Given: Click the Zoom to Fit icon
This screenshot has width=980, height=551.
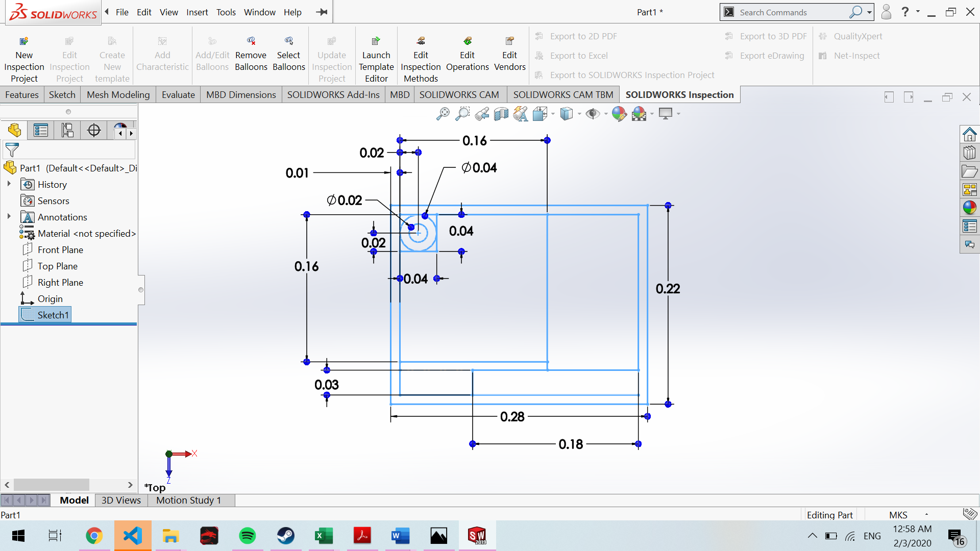Looking at the screenshot, I should coord(443,114).
